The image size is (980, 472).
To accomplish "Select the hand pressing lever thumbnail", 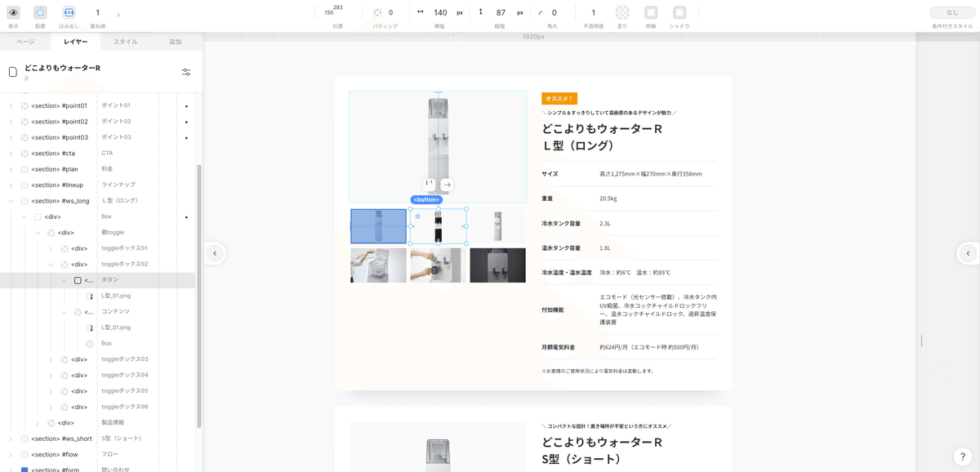I will point(439,265).
